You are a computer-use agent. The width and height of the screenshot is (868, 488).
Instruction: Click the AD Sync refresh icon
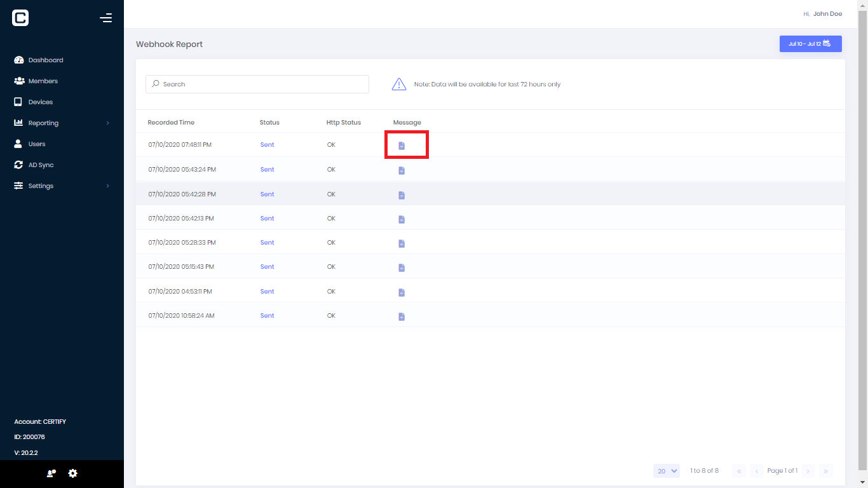18,165
